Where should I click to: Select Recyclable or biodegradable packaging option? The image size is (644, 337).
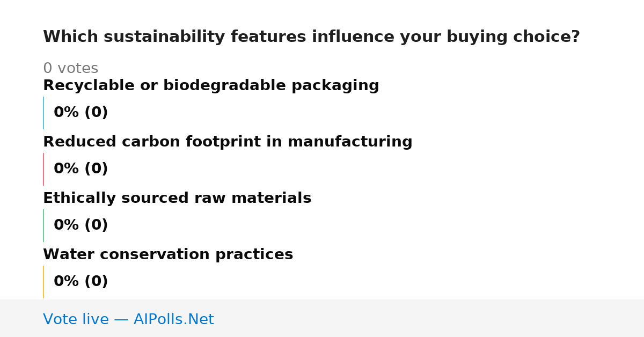(x=211, y=86)
